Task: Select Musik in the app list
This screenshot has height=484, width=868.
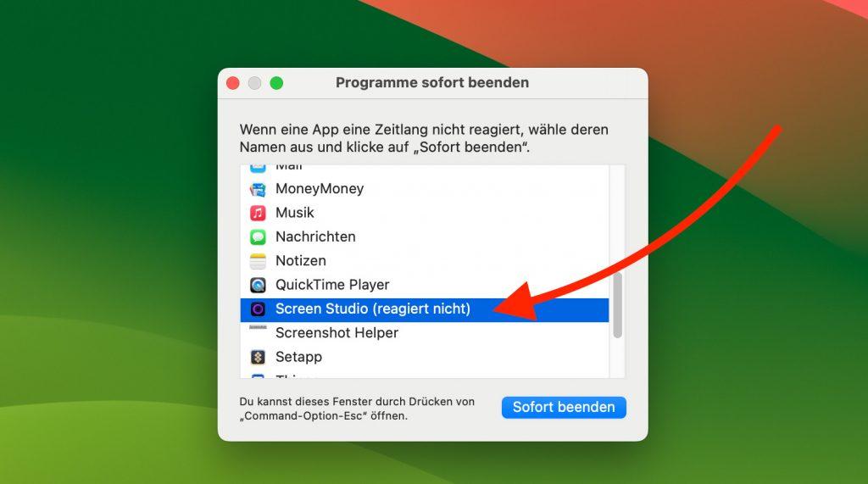Action: click(425, 213)
